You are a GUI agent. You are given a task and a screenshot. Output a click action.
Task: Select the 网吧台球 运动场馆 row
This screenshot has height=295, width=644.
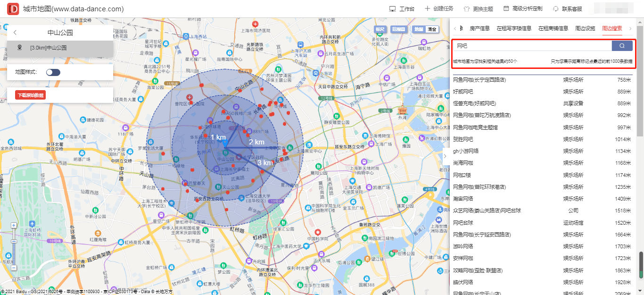click(x=542, y=223)
